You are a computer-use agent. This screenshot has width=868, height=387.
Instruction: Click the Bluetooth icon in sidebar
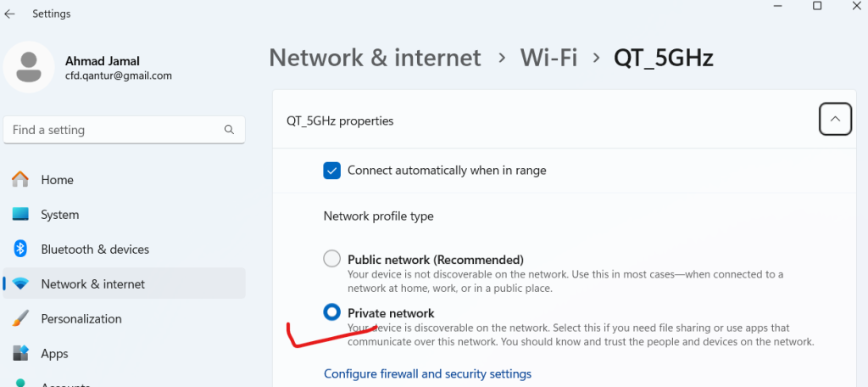coord(20,250)
